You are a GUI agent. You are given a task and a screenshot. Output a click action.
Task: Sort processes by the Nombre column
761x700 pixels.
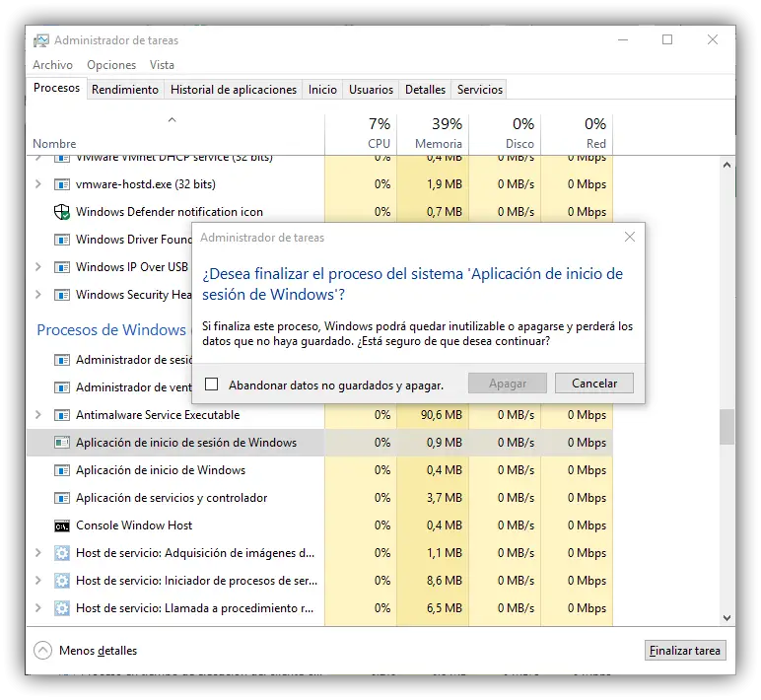coord(175,134)
